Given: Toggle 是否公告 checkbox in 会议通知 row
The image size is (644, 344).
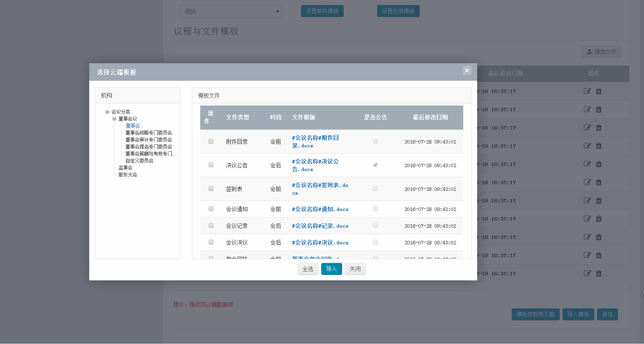Looking at the screenshot, I should click(376, 209).
